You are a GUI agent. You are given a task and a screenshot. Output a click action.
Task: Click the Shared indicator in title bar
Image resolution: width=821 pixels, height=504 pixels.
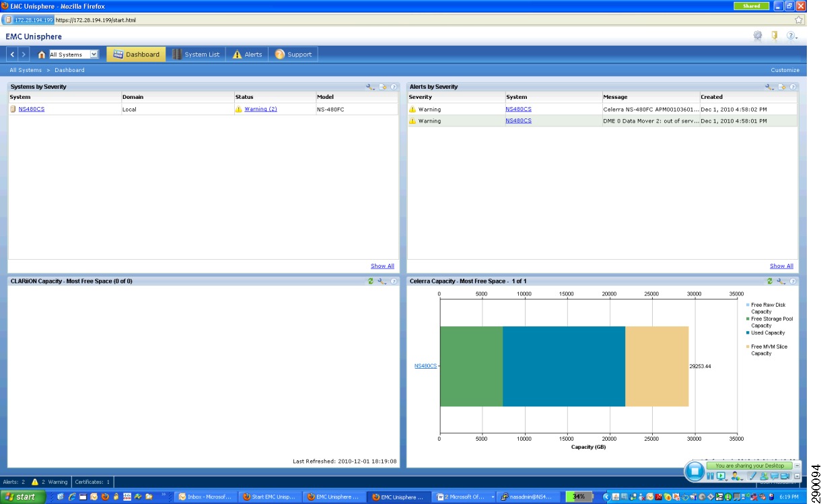pyautogui.click(x=752, y=6)
